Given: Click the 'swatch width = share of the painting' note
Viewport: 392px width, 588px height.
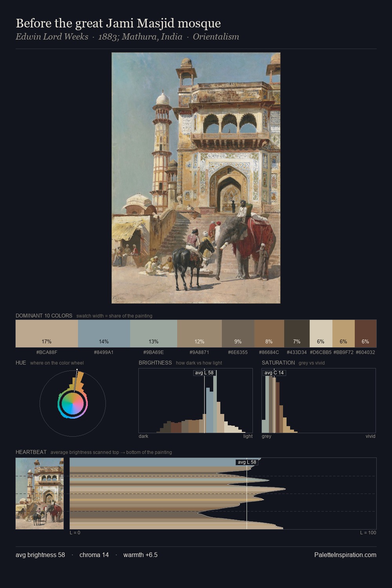Looking at the screenshot, I should tap(114, 316).
